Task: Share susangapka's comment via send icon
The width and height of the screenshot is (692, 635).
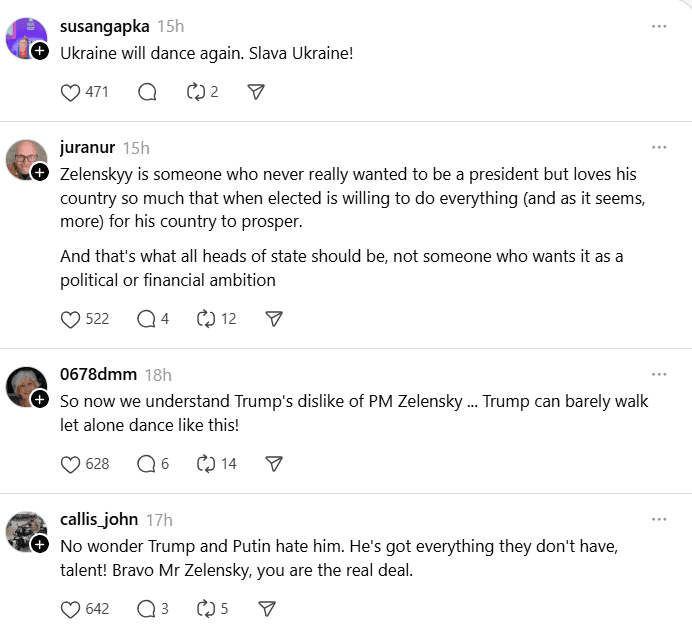Action: (256, 92)
